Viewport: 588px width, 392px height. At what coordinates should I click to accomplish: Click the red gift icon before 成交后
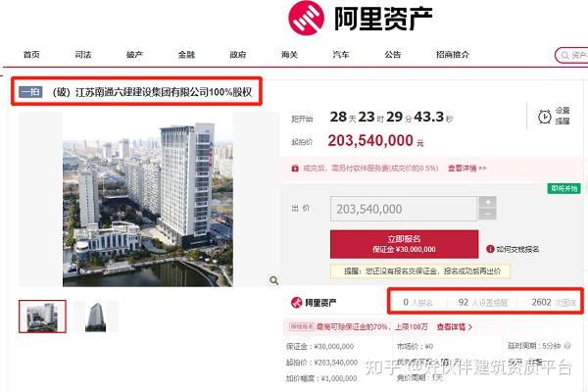click(x=295, y=169)
